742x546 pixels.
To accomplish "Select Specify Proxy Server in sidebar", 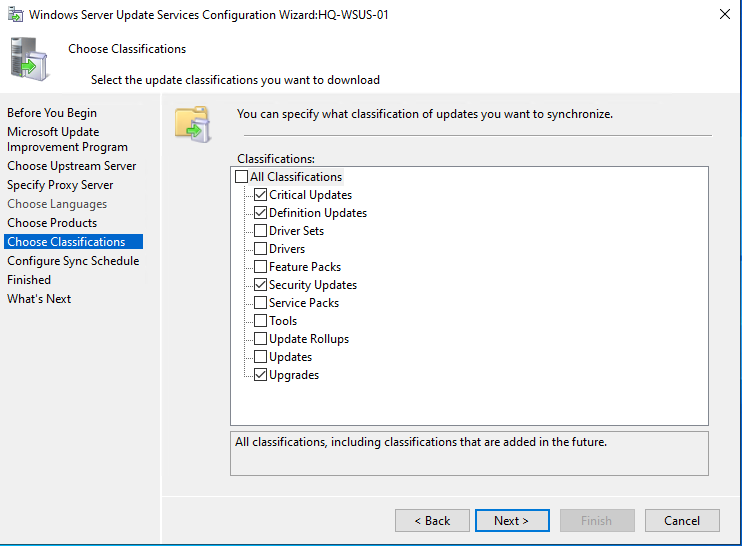I will point(60,185).
